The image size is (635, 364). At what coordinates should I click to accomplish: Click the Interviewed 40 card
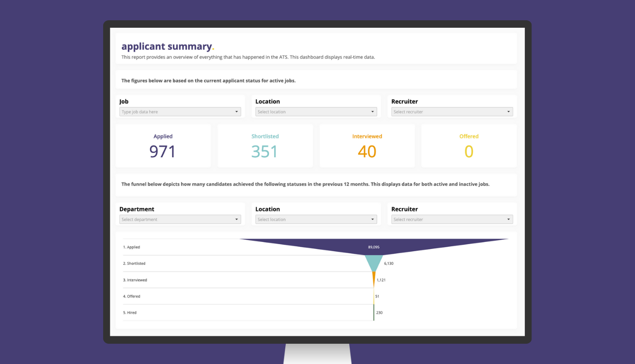click(367, 146)
